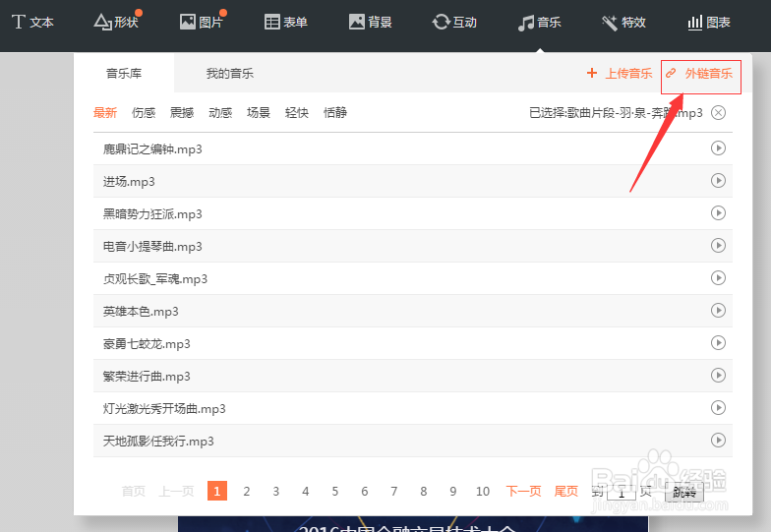
Task: Select the 轻快 category filter
Action: click(x=297, y=112)
